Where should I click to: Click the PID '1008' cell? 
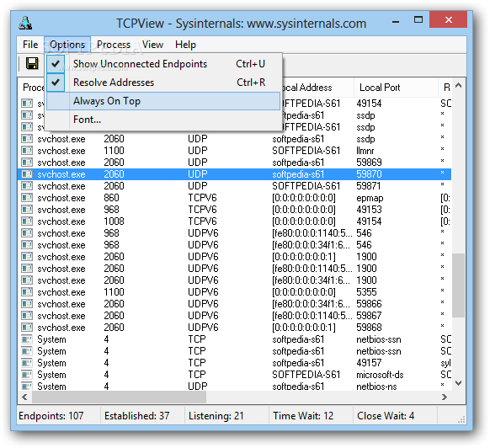114,221
